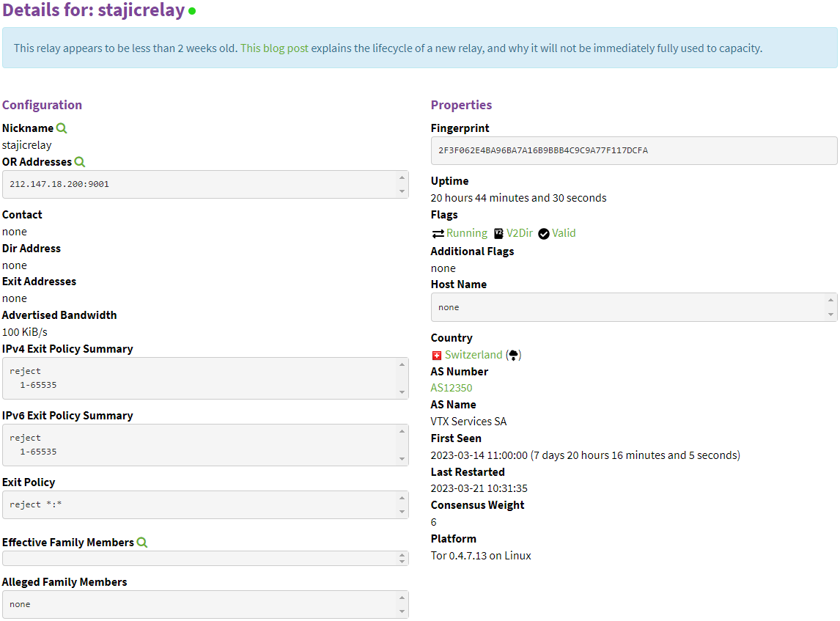Click the 'Details for: stajicrelay' heading
The image size is (840, 621).
pos(94,10)
